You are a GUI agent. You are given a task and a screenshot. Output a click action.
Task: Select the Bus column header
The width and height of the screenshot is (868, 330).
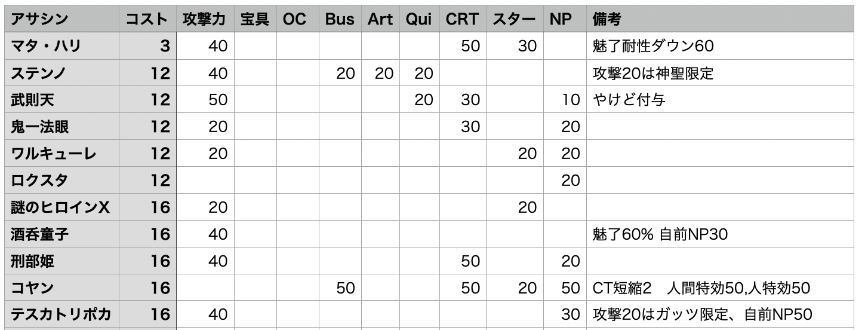pos(340,19)
